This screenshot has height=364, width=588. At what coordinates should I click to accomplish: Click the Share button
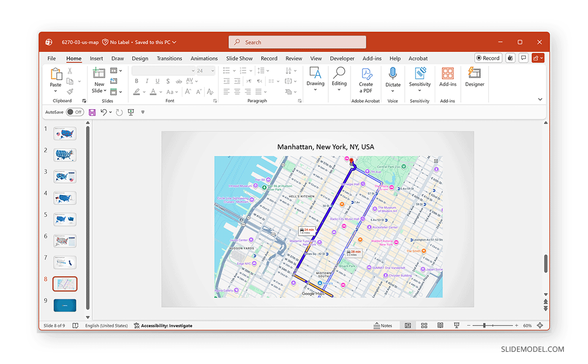[x=538, y=58]
